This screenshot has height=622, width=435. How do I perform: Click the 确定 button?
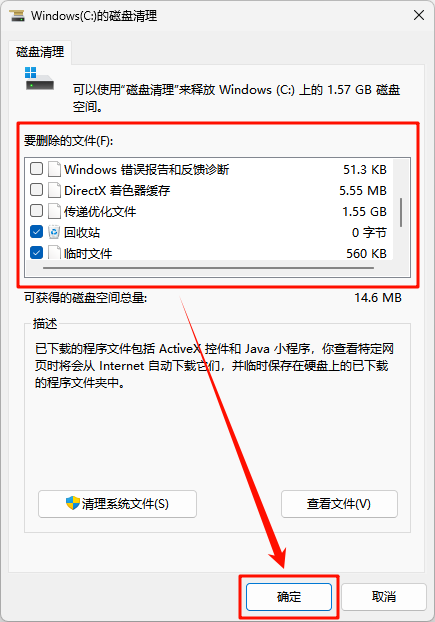click(289, 597)
